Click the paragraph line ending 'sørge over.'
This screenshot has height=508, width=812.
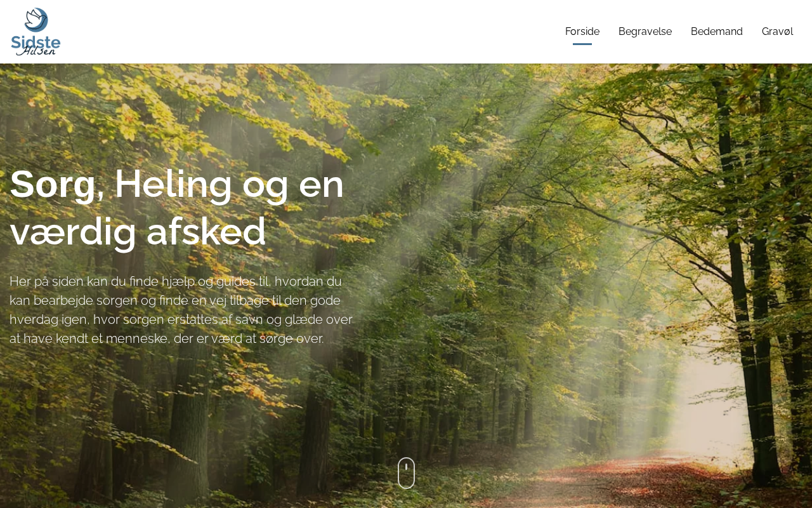167,338
